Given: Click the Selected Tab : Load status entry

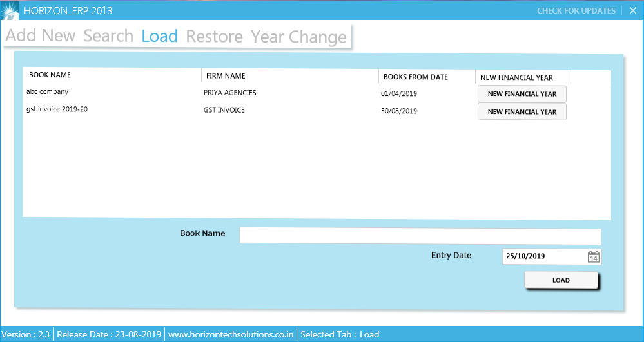Looking at the screenshot, I should coord(340,334).
